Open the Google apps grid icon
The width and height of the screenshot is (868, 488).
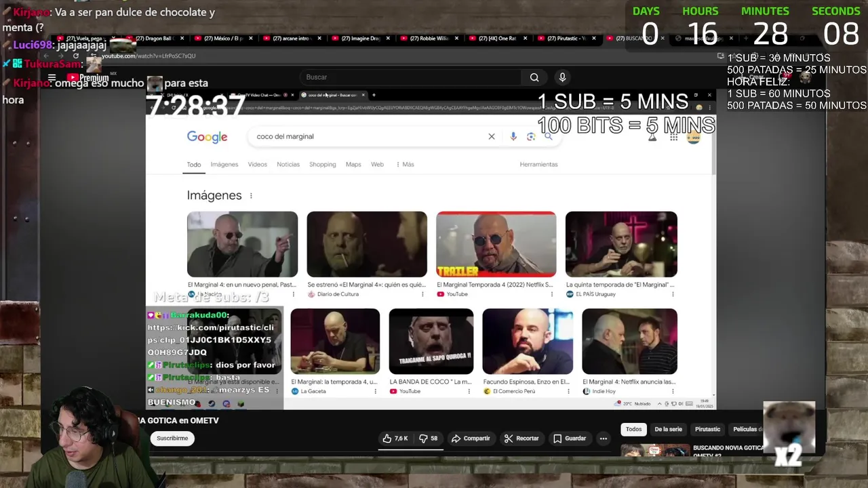[x=673, y=137]
